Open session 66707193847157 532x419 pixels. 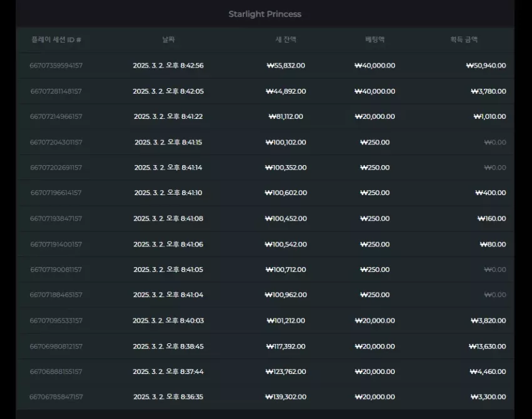tap(56, 218)
